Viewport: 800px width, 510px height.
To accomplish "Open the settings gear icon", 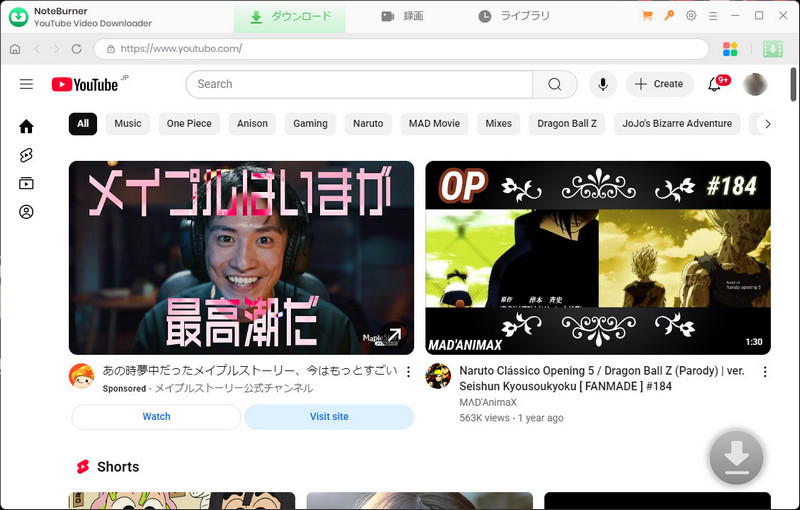I will tap(691, 16).
